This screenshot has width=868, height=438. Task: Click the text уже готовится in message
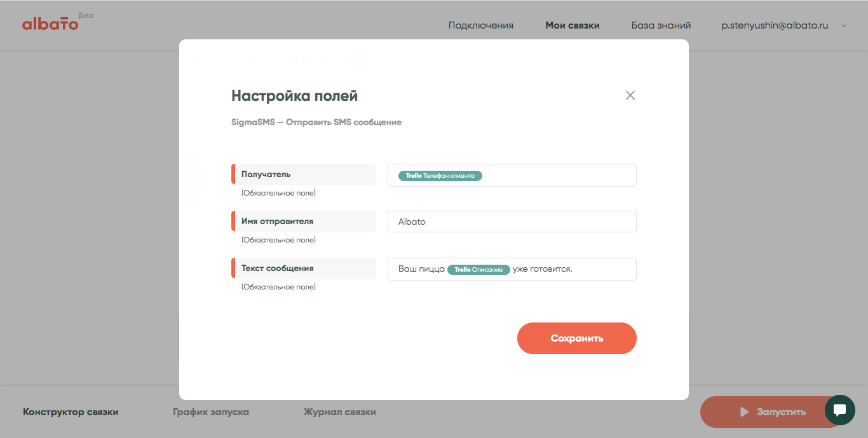tap(543, 269)
